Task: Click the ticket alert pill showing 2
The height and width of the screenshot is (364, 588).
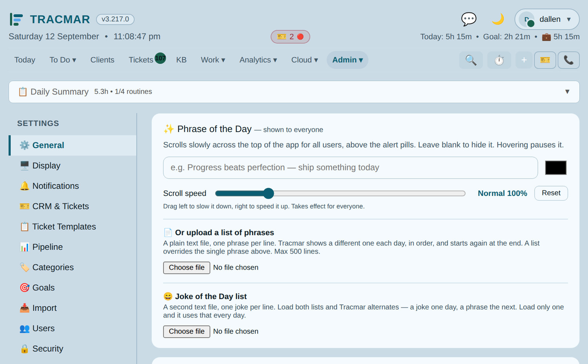Action: (x=290, y=37)
